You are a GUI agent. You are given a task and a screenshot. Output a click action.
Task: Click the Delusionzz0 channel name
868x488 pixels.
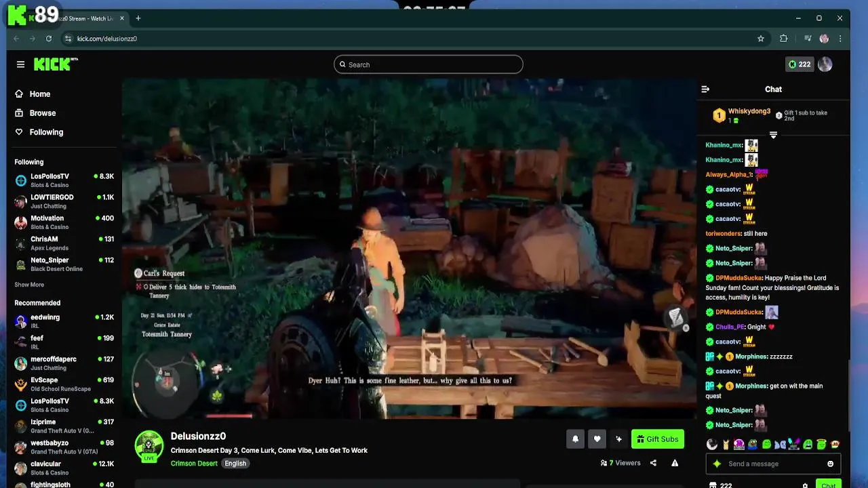pyautogui.click(x=198, y=436)
